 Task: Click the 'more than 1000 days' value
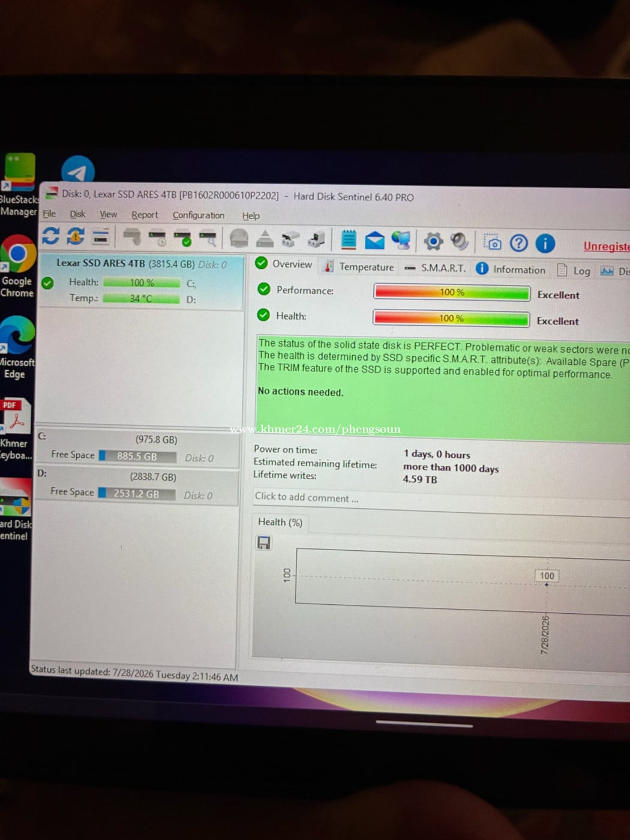(451, 468)
